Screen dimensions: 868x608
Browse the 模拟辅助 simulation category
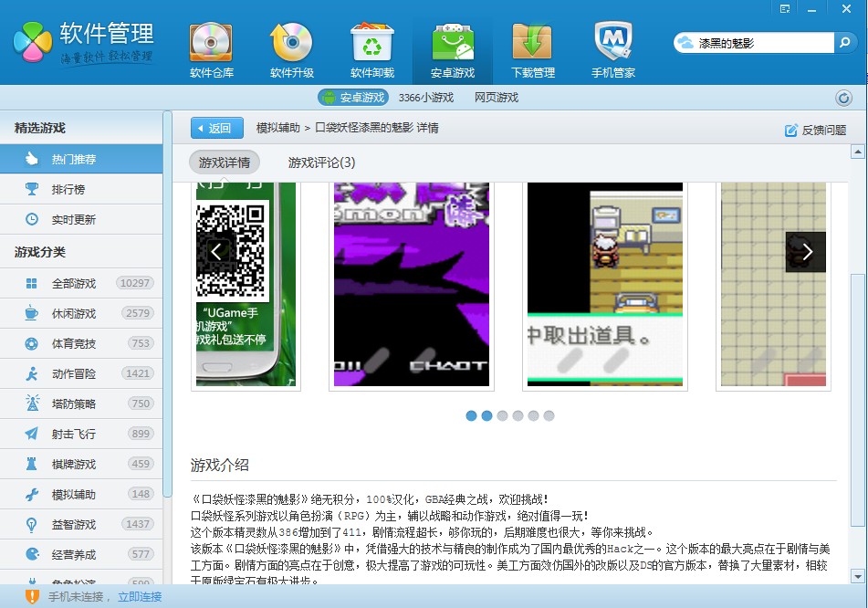81,494
